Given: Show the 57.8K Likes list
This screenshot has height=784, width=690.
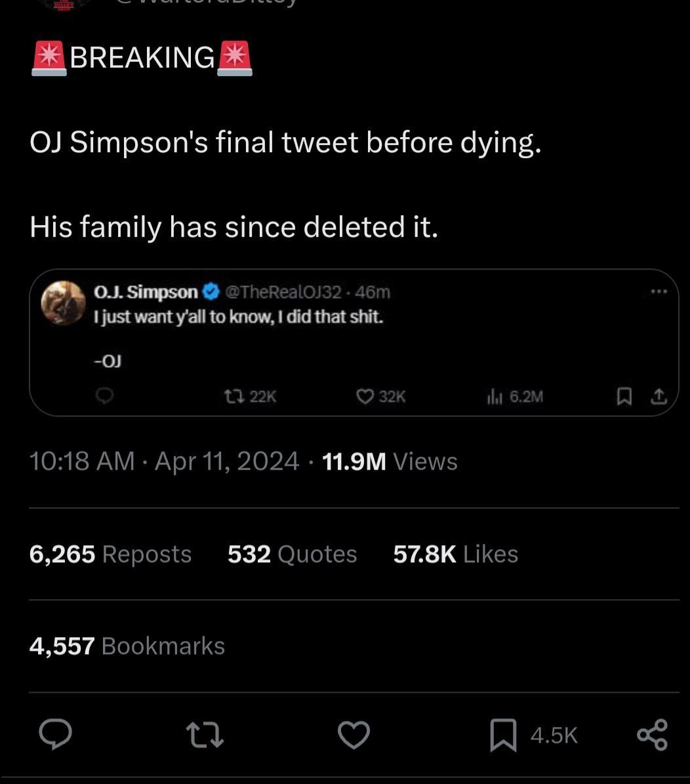Looking at the screenshot, I should tap(455, 554).
